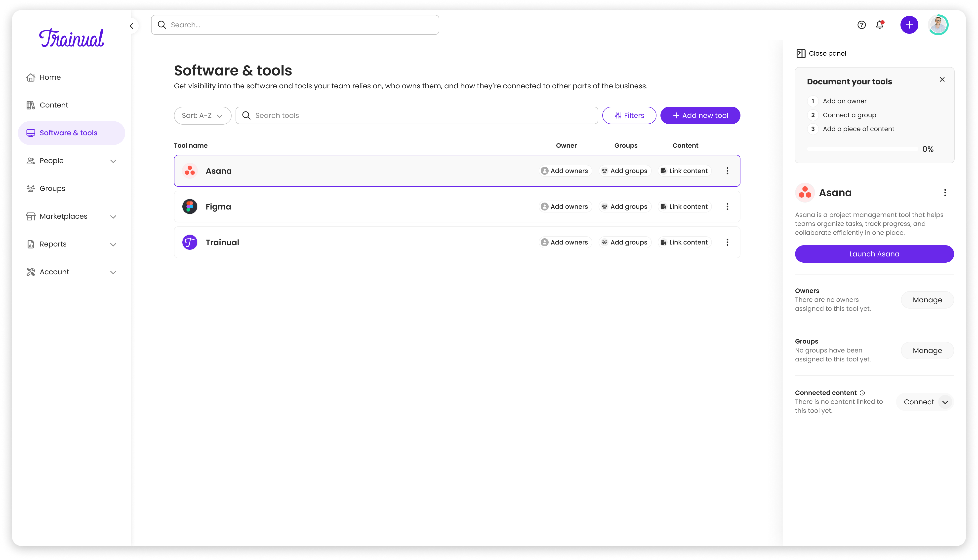
Task: Click the Close panel icon
Action: [x=801, y=53]
